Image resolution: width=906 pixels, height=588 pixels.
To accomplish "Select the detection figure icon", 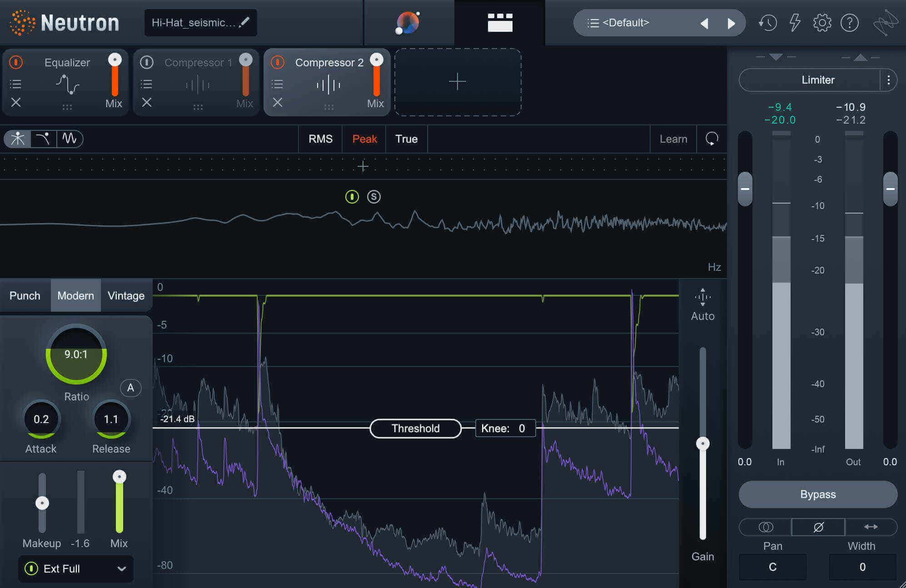I will tap(18, 139).
